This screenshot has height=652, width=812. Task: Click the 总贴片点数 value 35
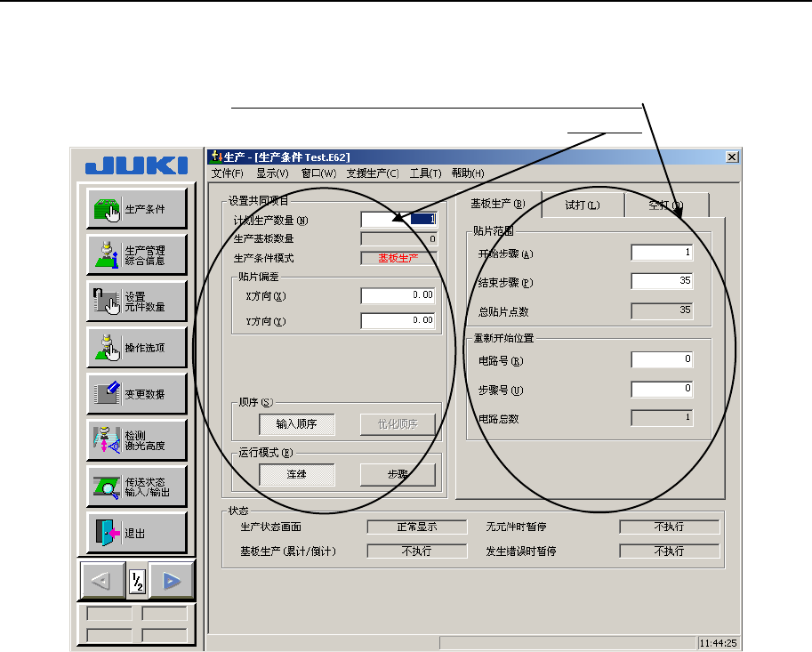click(x=662, y=310)
